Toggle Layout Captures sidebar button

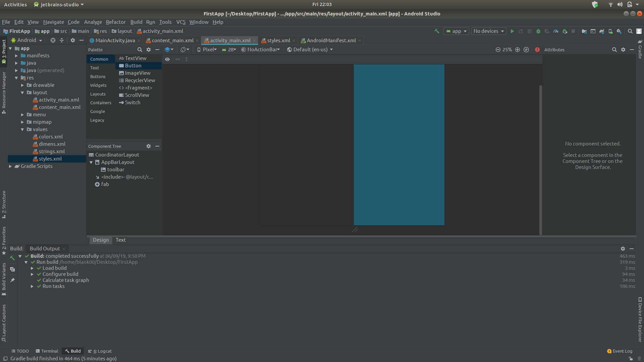coord(4,323)
